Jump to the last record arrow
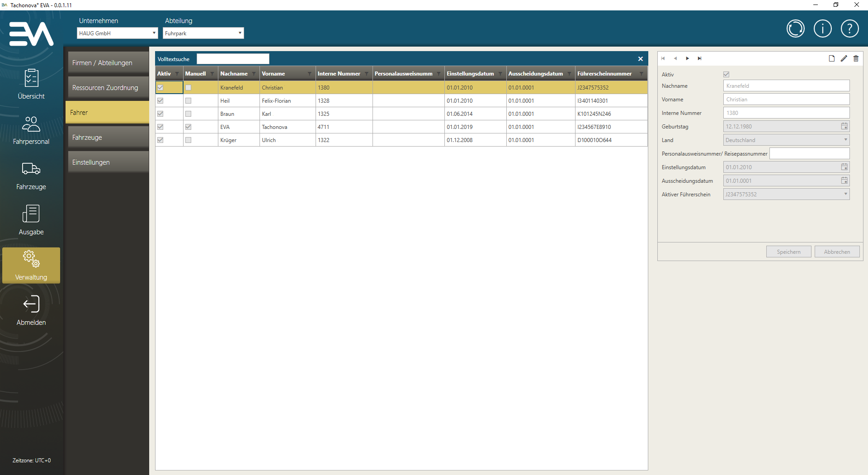868x475 pixels. (x=699, y=58)
